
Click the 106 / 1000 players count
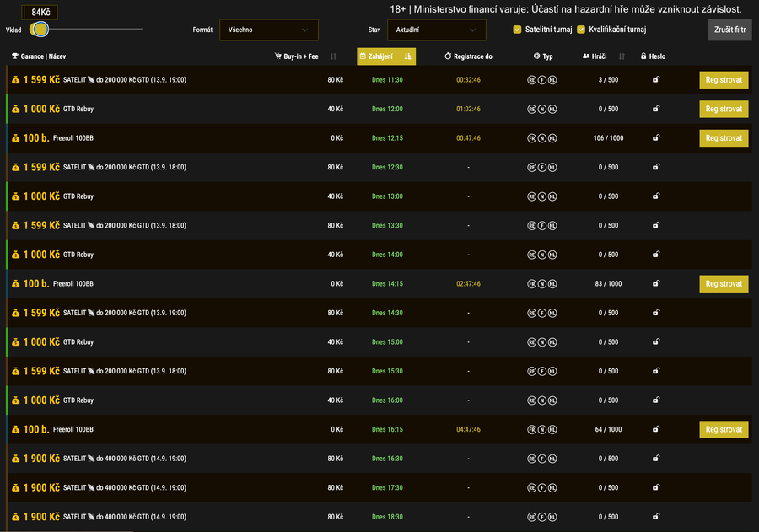(x=608, y=138)
